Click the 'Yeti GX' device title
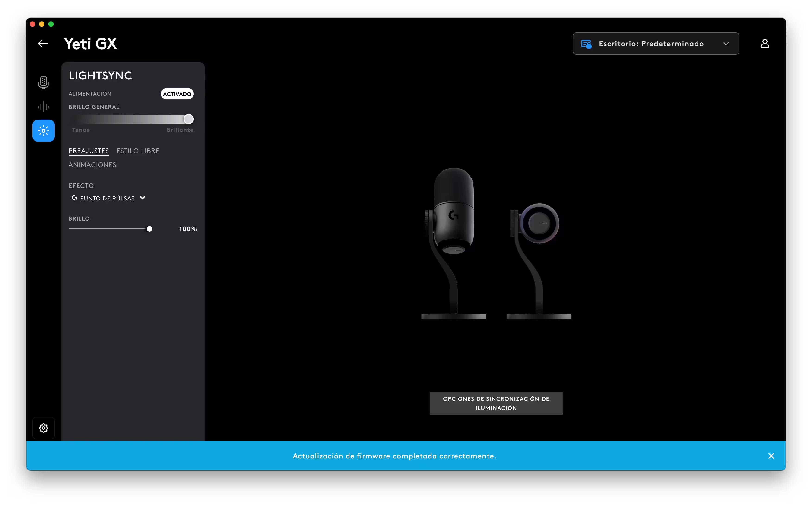 point(90,44)
